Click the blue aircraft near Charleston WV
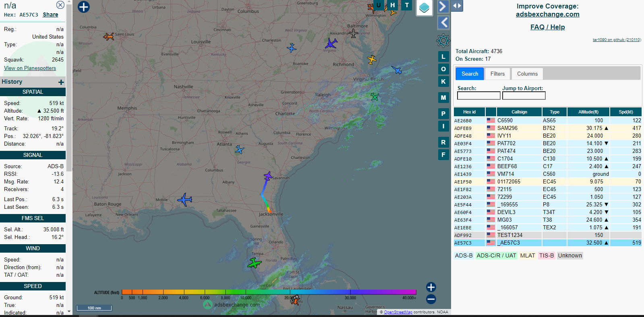This screenshot has height=317, width=644. [x=292, y=48]
